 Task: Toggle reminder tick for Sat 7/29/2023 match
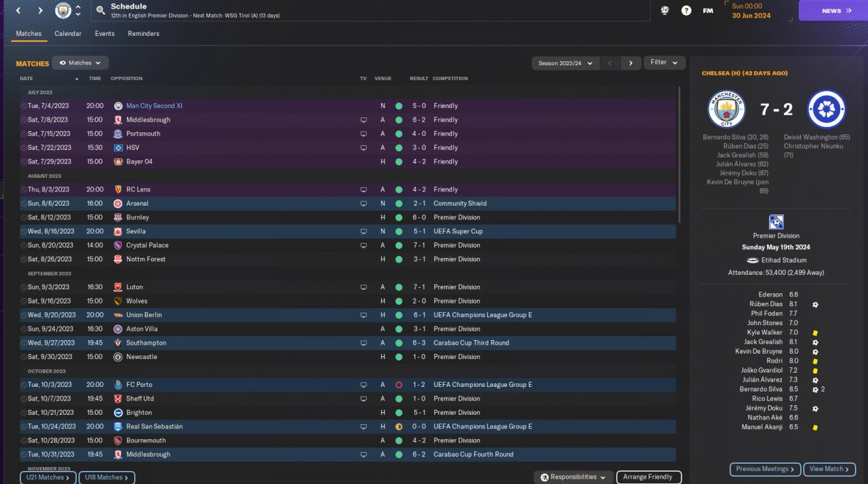(x=24, y=162)
